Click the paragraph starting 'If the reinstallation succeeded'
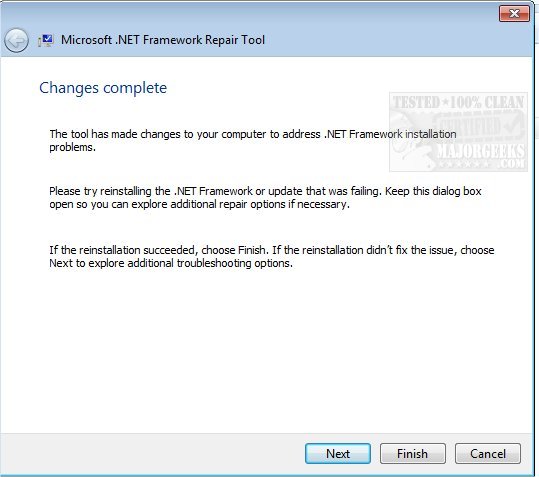The image size is (539, 477). (272, 256)
